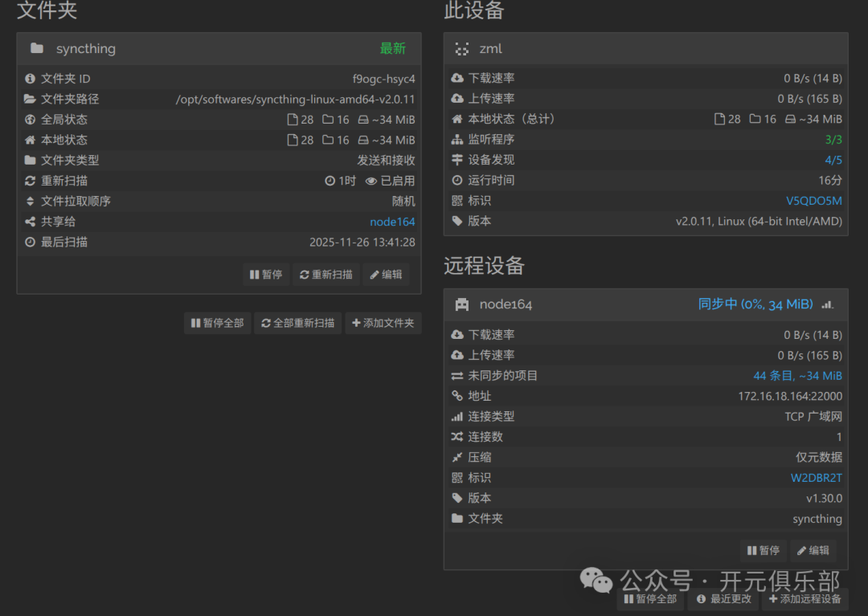Pause the syncthing folder
Image resolution: width=868 pixels, height=616 pixels.
click(266, 275)
